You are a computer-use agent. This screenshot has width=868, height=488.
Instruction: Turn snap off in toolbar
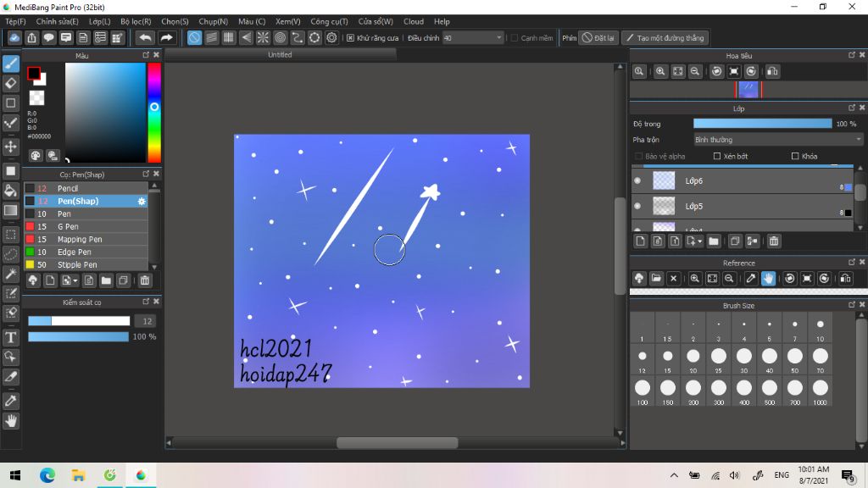(194, 37)
